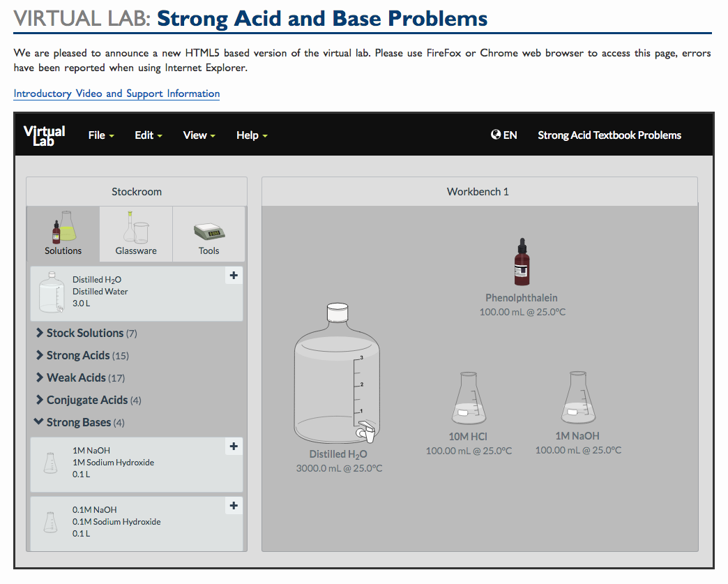
Task: Select the 1M NaOH flask on workbench
Action: [577, 398]
